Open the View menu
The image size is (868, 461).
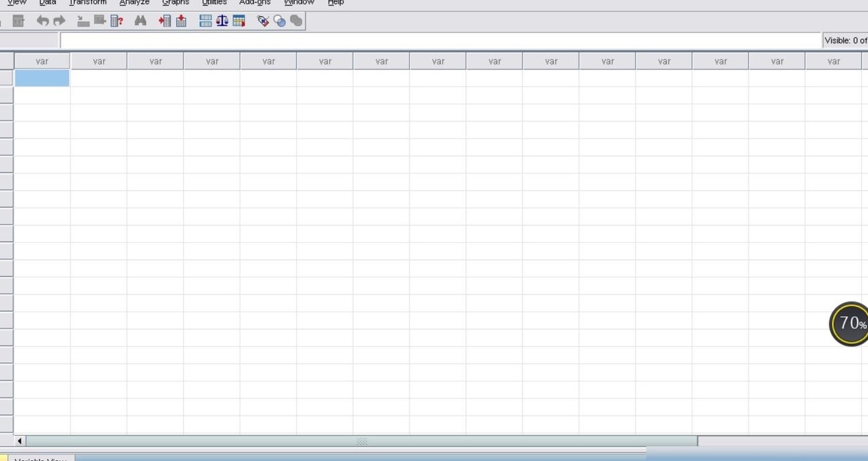(16, 3)
